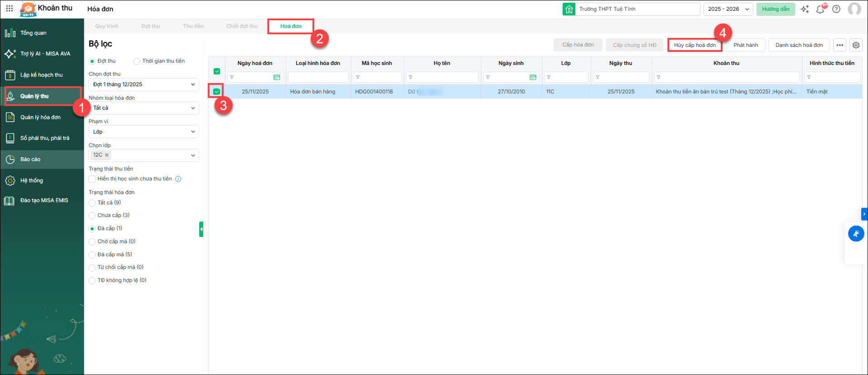Switch to the Thu tiền tab
This screenshot has width=868, height=375.
(193, 26)
